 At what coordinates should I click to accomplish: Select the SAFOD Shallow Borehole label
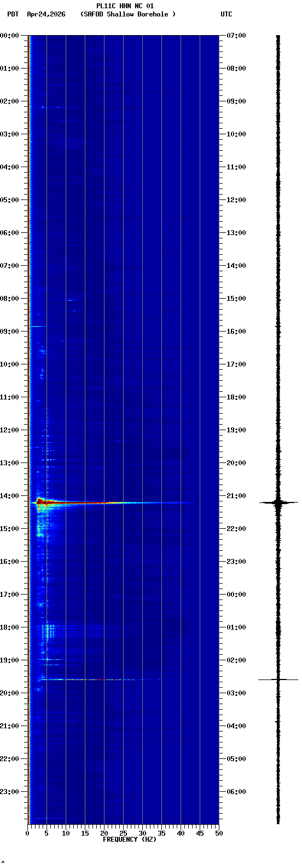point(128,14)
